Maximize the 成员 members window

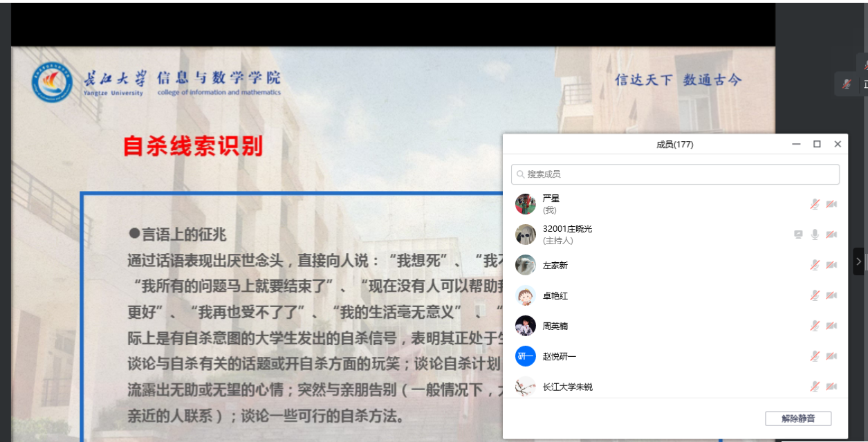coord(817,144)
